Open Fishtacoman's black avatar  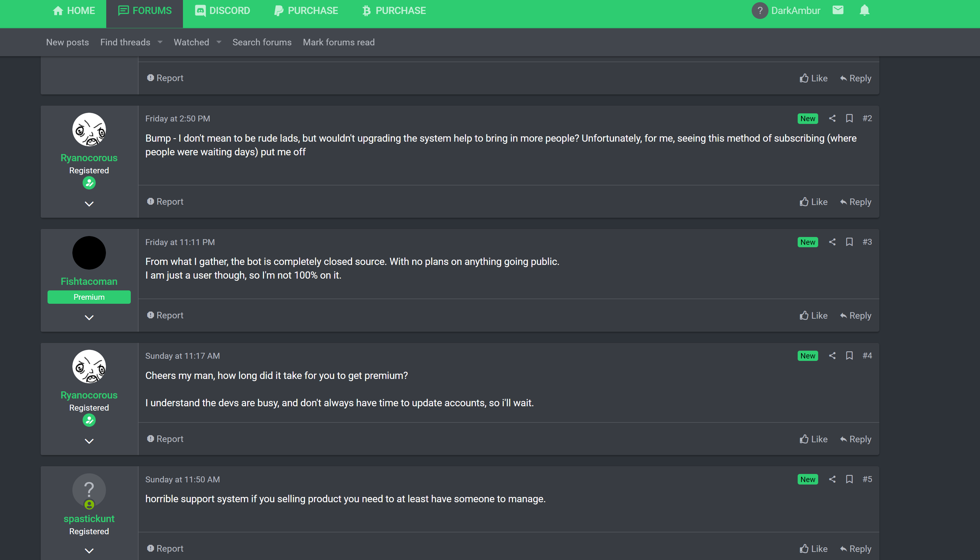click(89, 253)
